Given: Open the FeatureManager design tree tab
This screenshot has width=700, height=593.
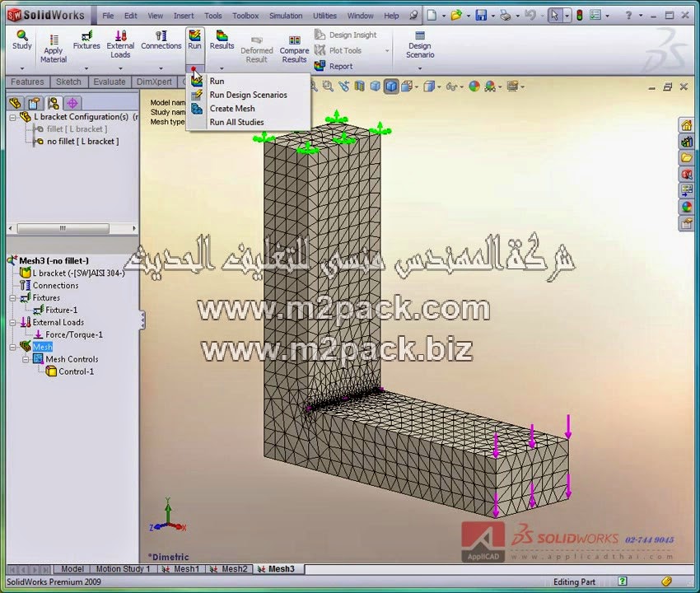Looking at the screenshot, I should tap(15, 103).
